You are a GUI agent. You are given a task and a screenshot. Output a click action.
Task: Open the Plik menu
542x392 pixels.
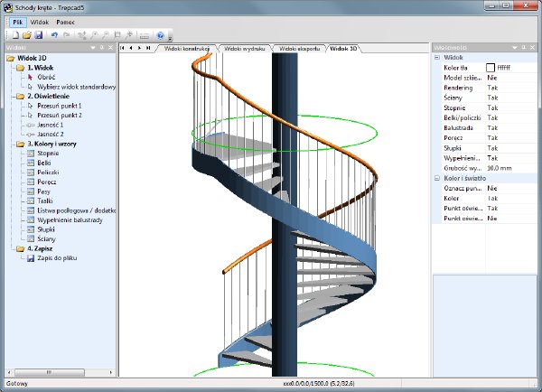(18, 22)
